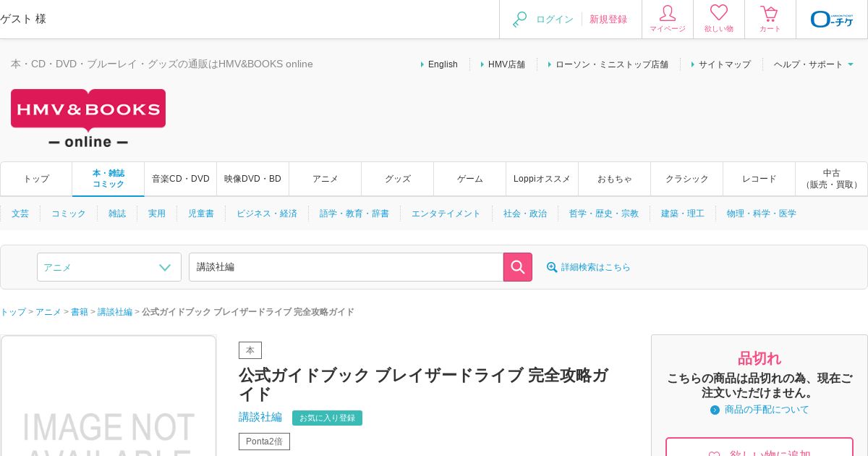Click the login key icon

[519, 20]
